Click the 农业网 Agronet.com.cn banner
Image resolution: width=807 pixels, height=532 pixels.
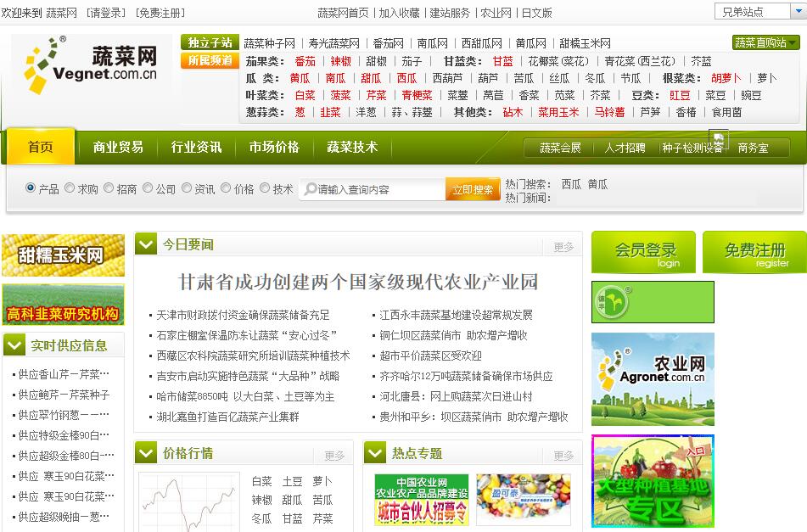pos(653,379)
